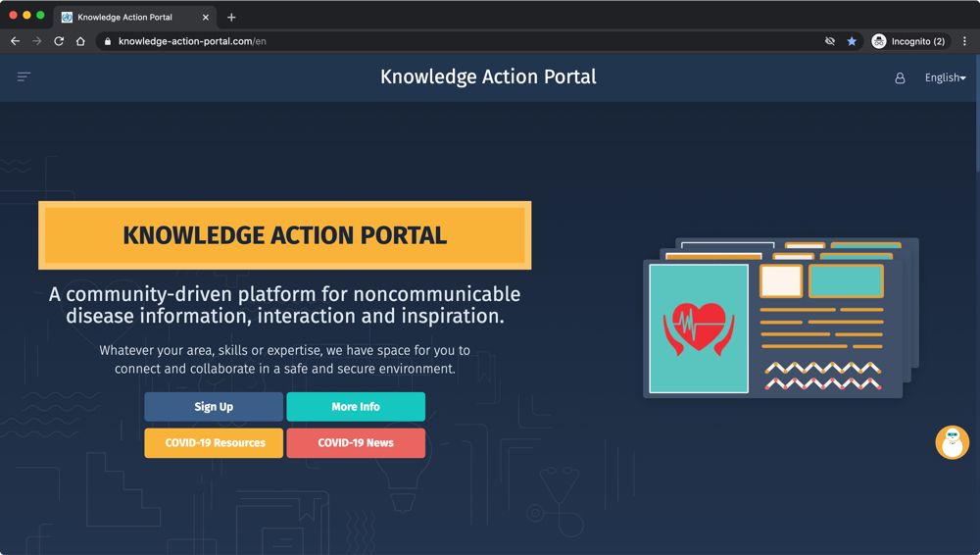Reload the current page
This screenshot has height=555, width=980.
click(x=59, y=41)
